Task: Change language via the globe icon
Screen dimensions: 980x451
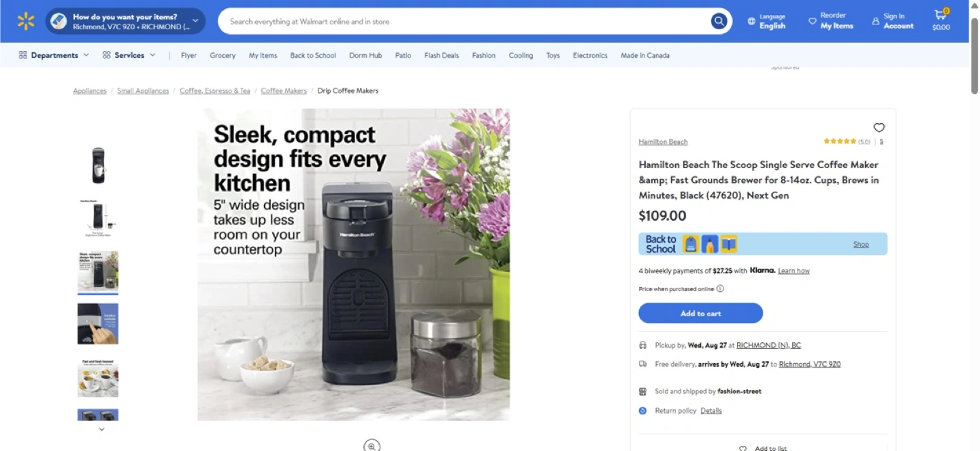Action: coord(751,21)
